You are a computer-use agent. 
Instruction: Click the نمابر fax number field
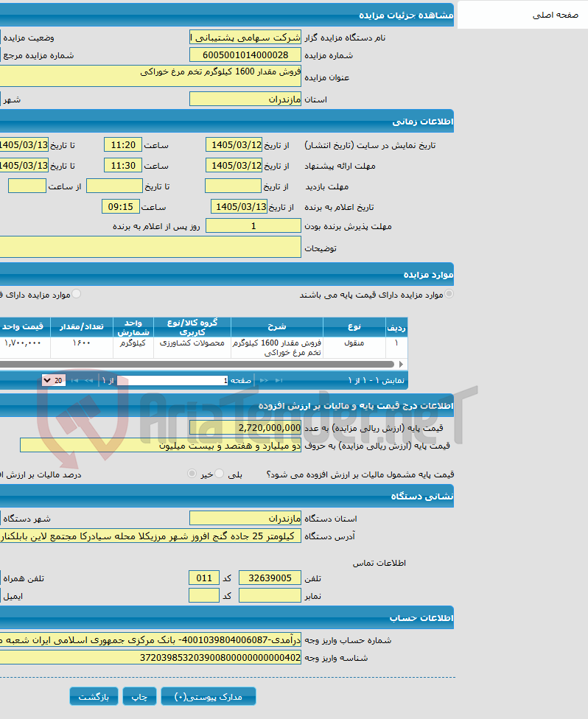coord(270,596)
